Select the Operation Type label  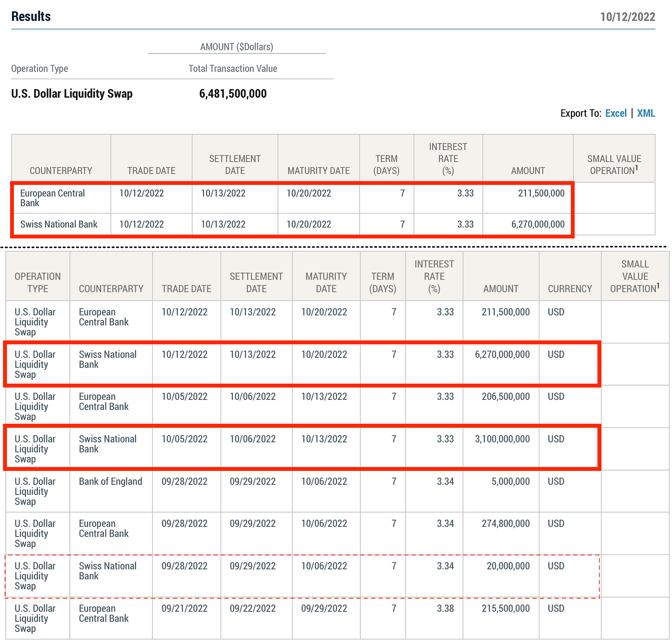pyautogui.click(x=40, y=69)
